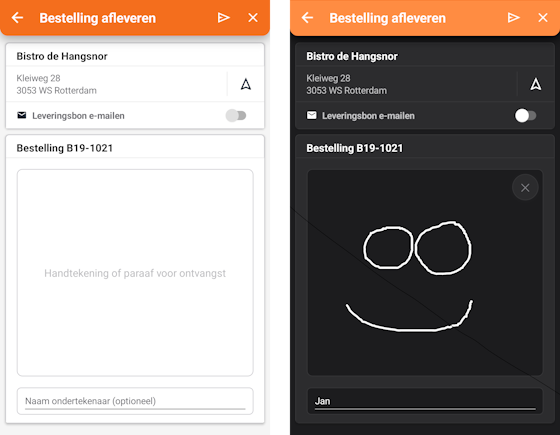Go back using arrow in dark theme header
The height and width of the screenshot is (435, 560).
point(307,18)
